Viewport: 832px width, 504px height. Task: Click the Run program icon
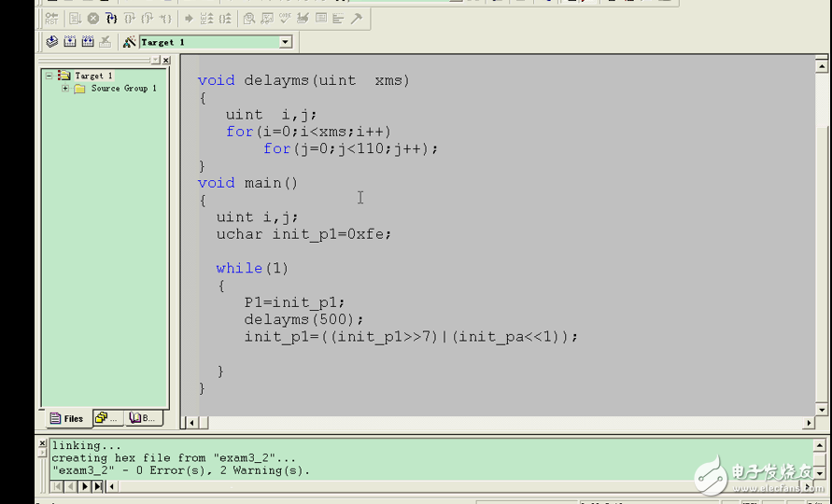(x=75, y=19)
